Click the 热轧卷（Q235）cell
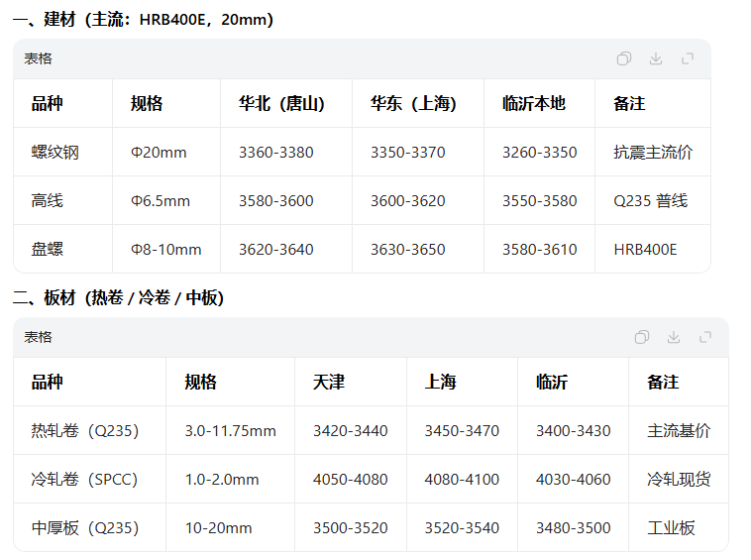 tap(84, 431)
